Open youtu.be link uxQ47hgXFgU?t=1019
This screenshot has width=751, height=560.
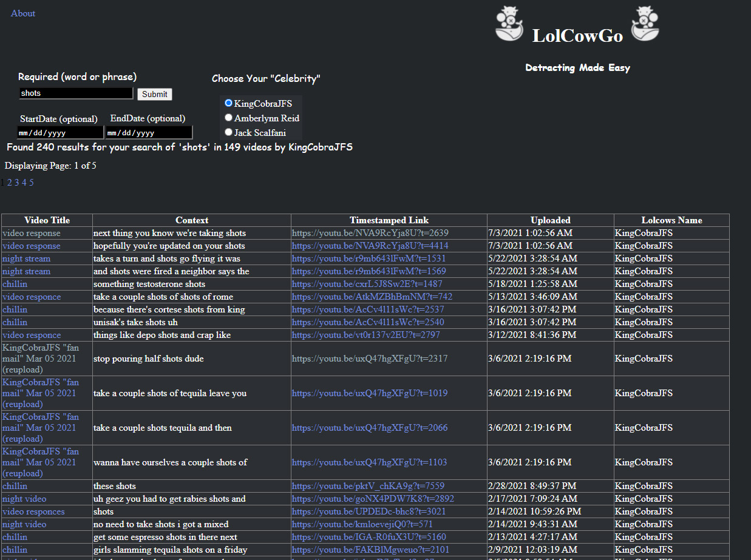(x=370, y=393)
